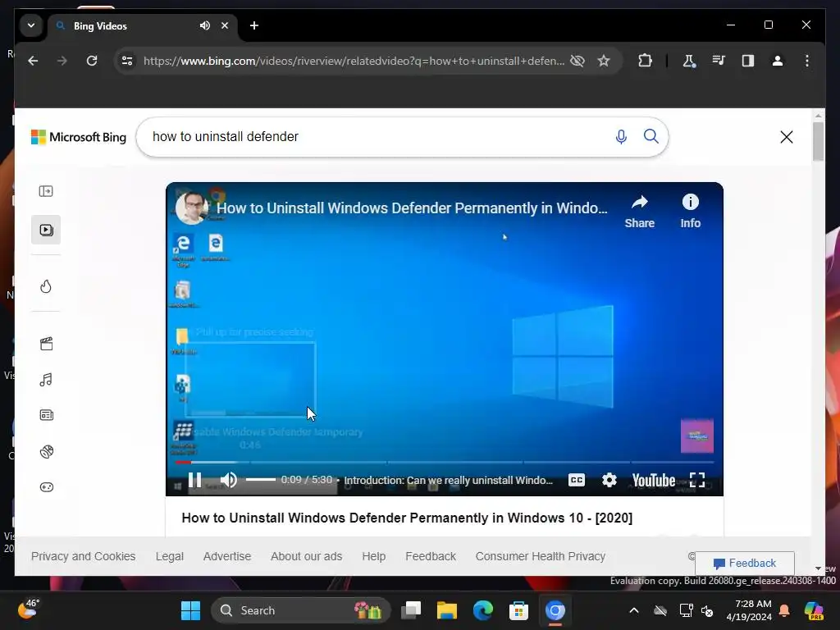Submit search with magnifier icon
840x630 pixels.
click(651, 137)
